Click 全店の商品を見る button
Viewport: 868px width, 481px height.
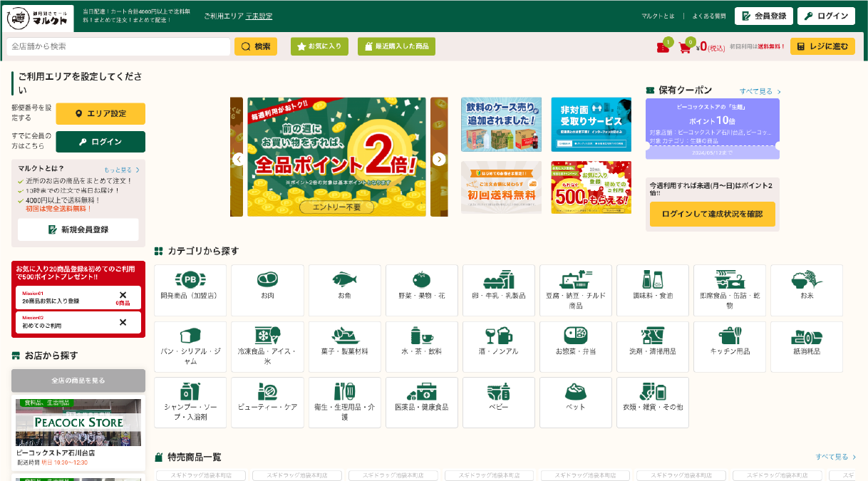pos(78,381)
